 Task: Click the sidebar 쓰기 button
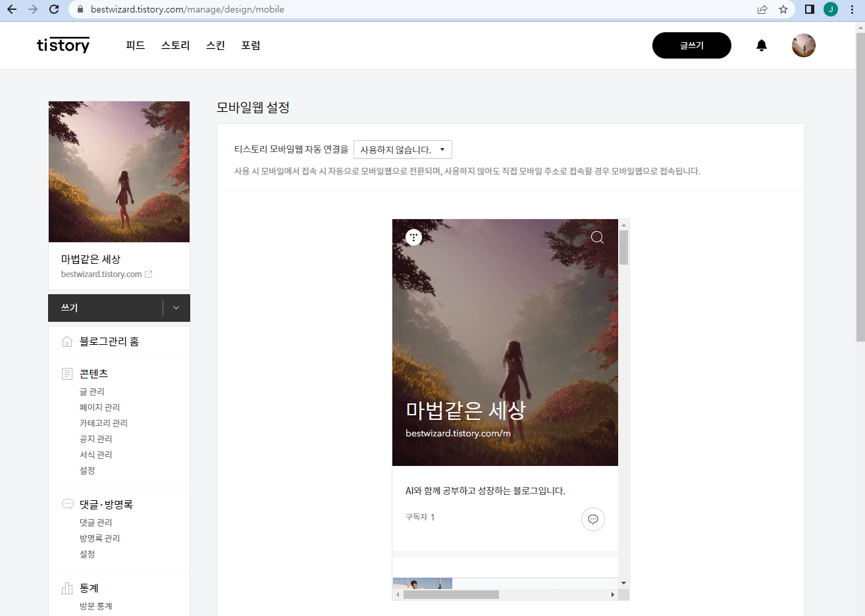point(105,308)
